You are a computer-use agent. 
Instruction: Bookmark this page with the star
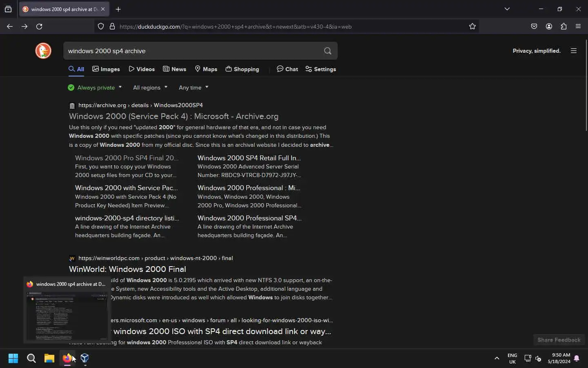tap(473, 27)
